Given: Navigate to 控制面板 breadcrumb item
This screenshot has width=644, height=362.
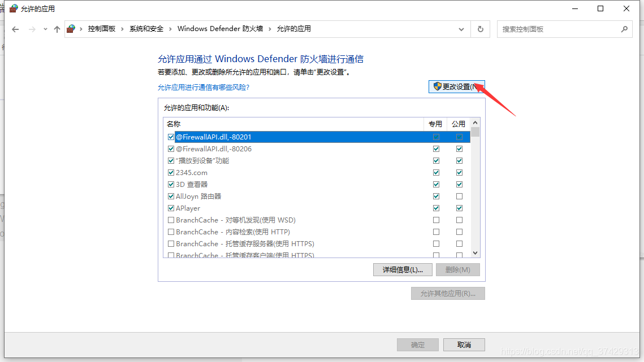Looking at the screenshot, I should pos(101,29).
